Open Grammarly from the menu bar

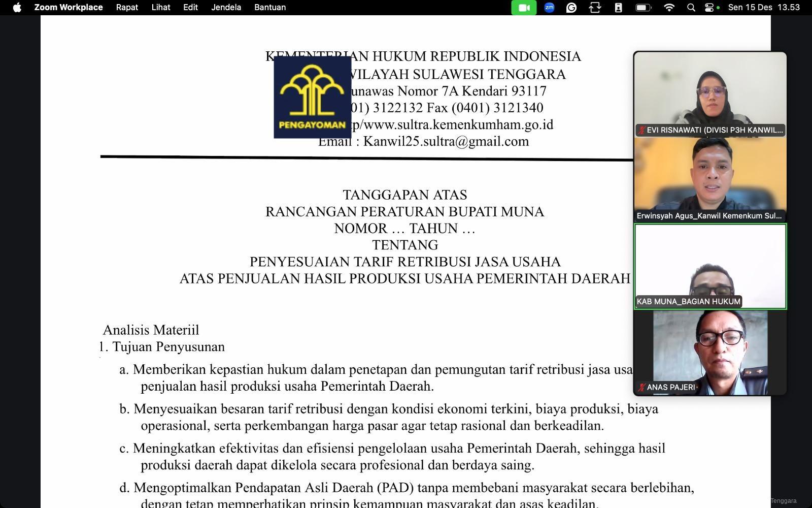click(x=571, y=8)
